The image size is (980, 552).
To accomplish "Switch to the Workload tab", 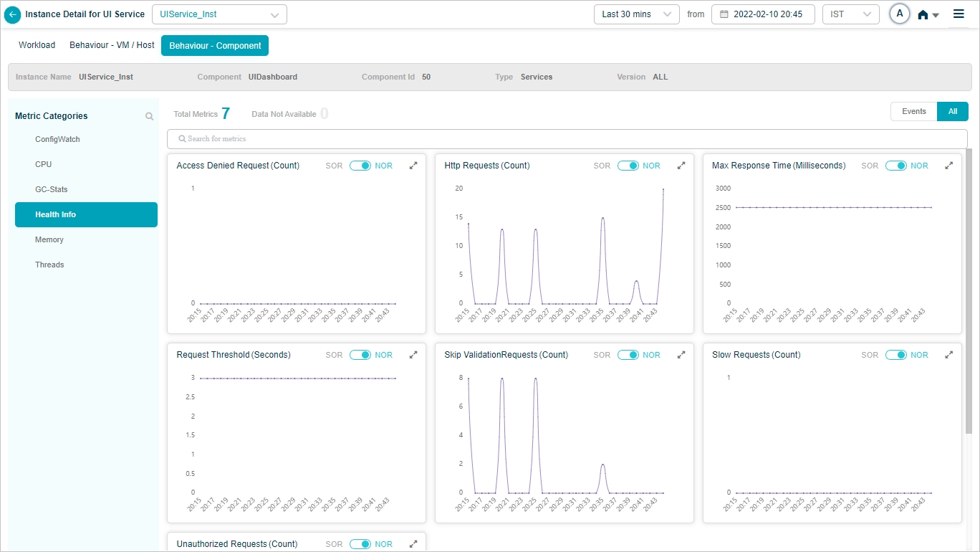I will [37, 45].
